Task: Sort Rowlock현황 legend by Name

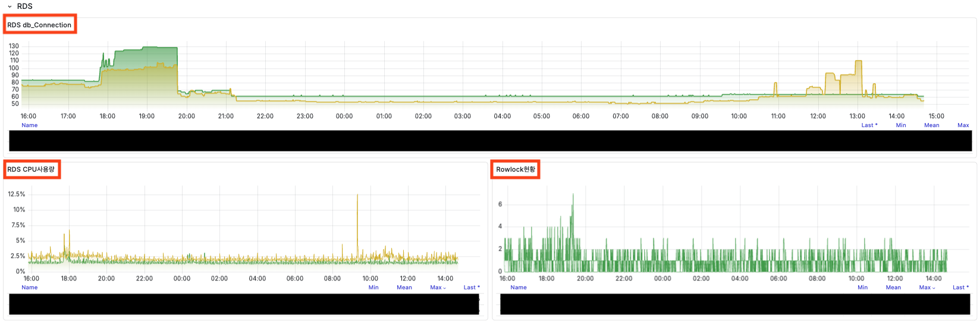Action: (519, 288)
